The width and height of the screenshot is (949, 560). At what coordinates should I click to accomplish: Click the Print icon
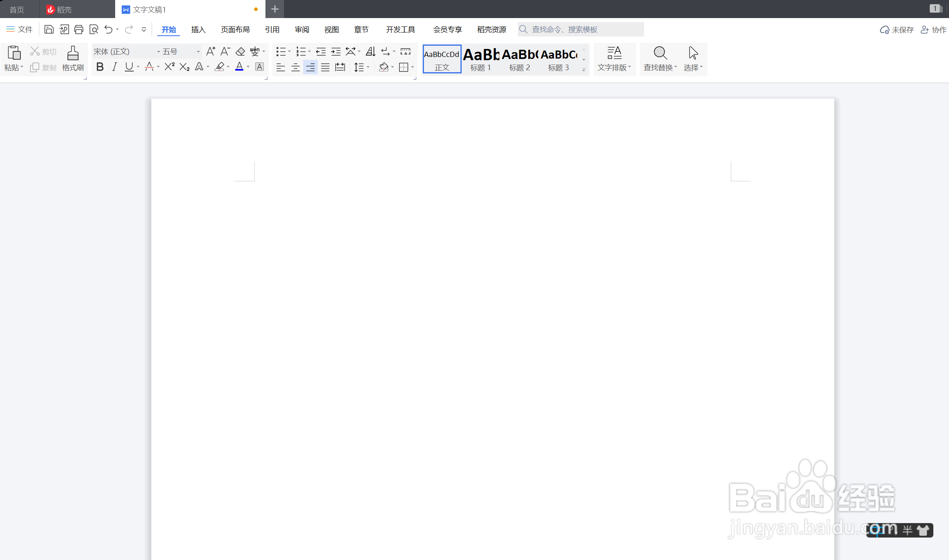coord(79,29)
